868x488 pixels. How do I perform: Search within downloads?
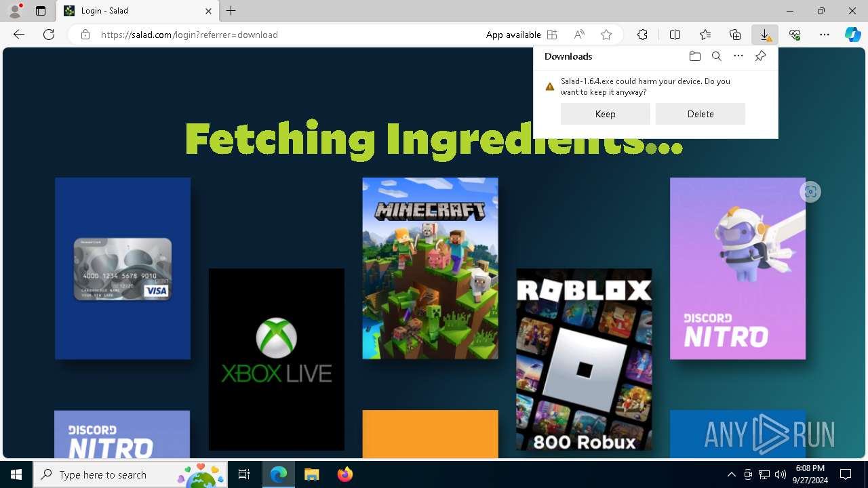pos(716,56)
